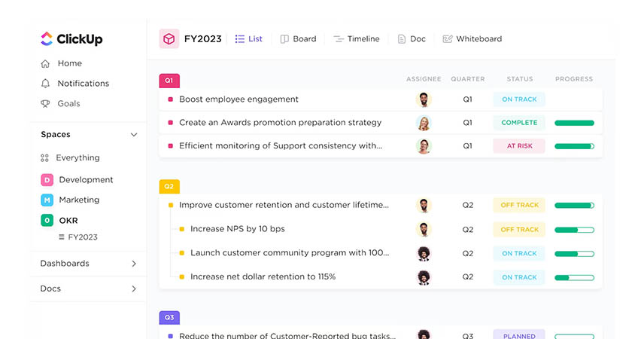This screenshot has width=644, height=339.
Task: Open the Whiteboard view tab
Action: click(472, 39)
